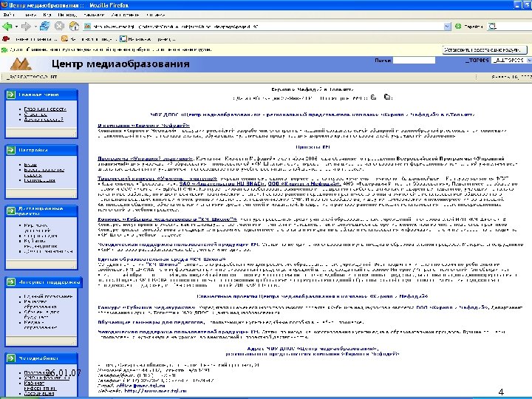Open third link in Главное меню block
Viewport: 532px width, 399px height.
coord(44,120)
